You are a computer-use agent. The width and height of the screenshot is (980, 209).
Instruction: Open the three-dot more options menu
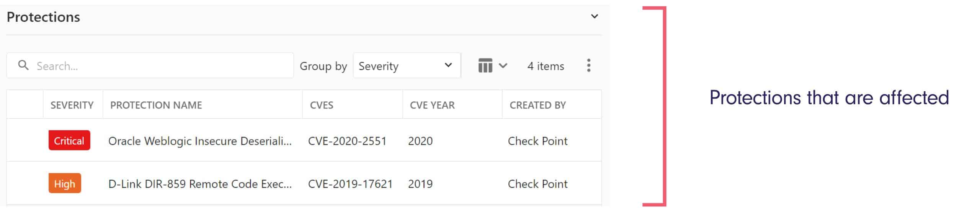[x=588, y=65]
